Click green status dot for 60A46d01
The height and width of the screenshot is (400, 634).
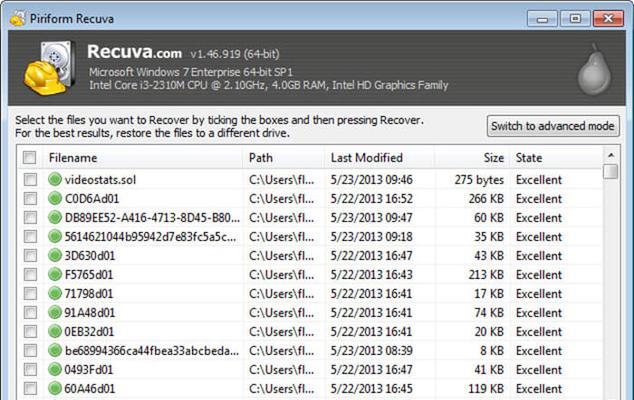click(55, 389)
